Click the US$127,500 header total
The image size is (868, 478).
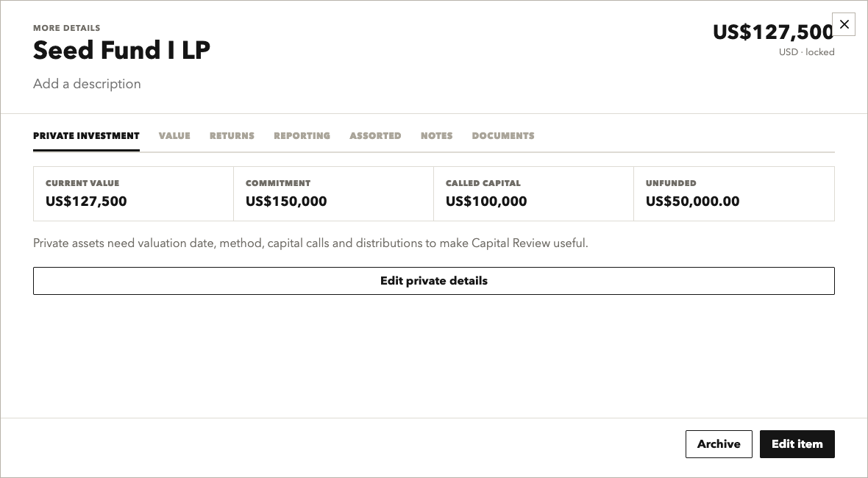[x=773, y=32]
